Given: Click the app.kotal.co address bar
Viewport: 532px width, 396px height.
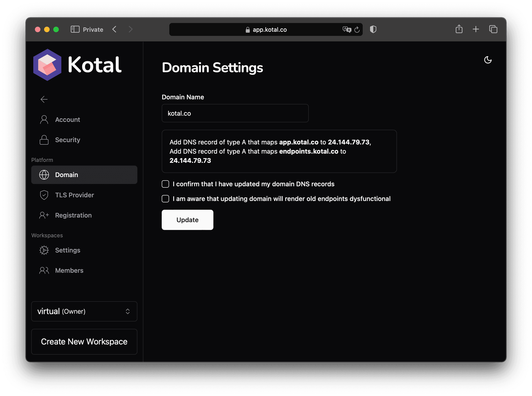Looking at the screenshot, I should [266, 29].
